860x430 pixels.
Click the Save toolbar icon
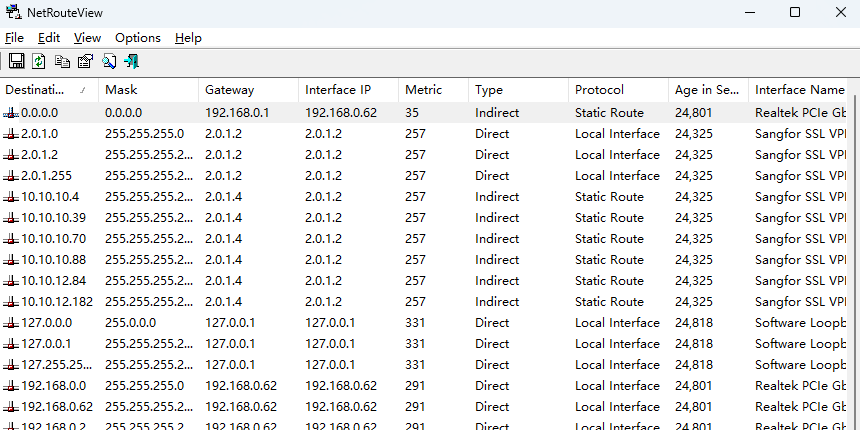click(16, 62)
